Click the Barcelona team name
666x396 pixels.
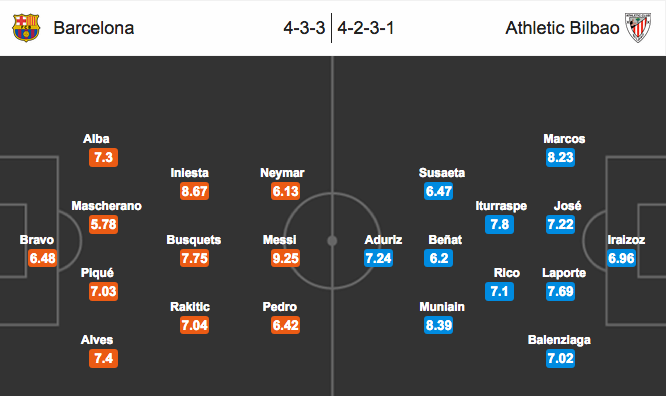93,28
